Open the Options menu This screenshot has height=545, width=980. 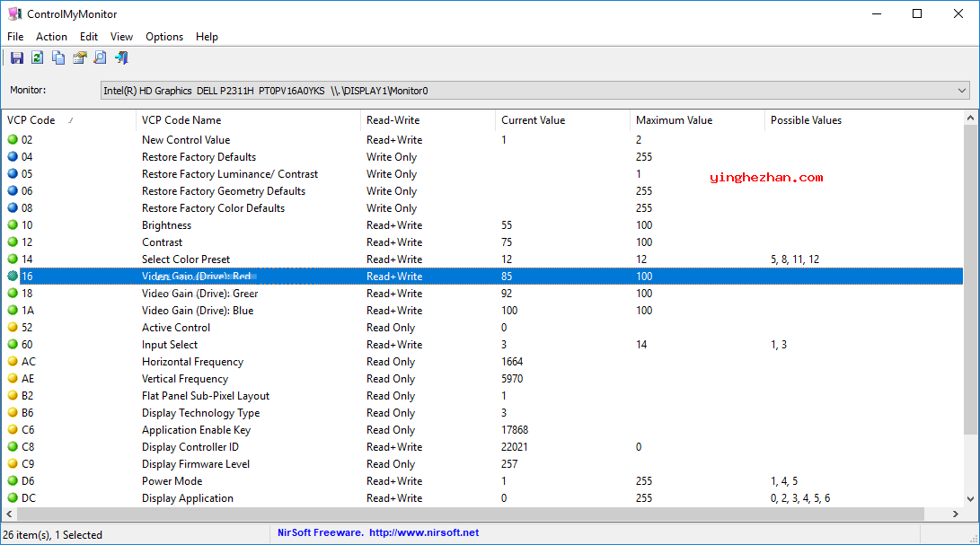[x=164, y=37]
